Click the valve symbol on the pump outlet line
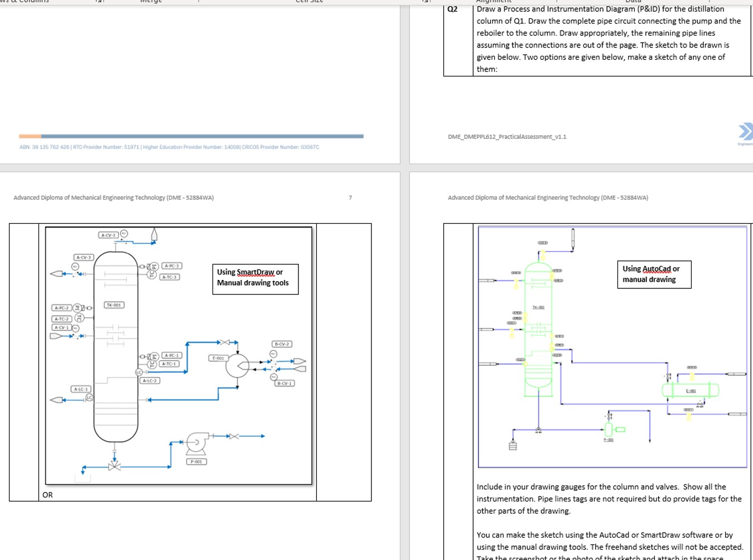The height and width of the screenshot is (560, 753). pos(234,436)
